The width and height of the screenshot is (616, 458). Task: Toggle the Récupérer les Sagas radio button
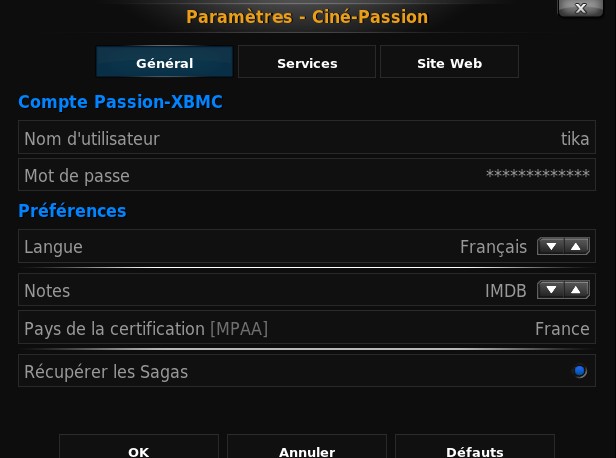coord(579,372)
